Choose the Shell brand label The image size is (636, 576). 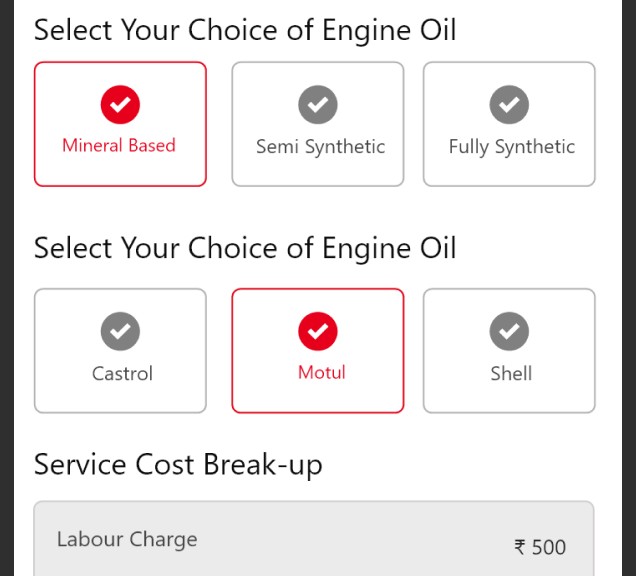click(511, 374)
